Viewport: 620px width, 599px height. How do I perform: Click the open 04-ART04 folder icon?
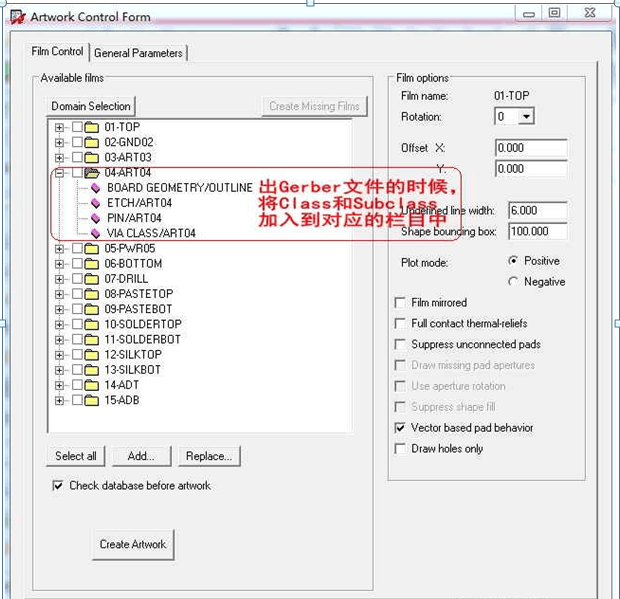(92, 173)
